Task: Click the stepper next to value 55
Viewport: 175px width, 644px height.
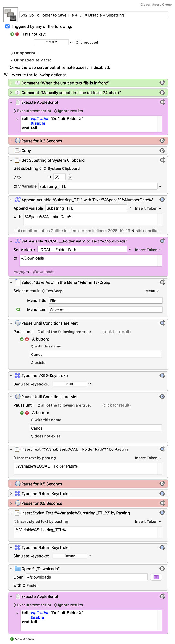Action: point(70,177)
